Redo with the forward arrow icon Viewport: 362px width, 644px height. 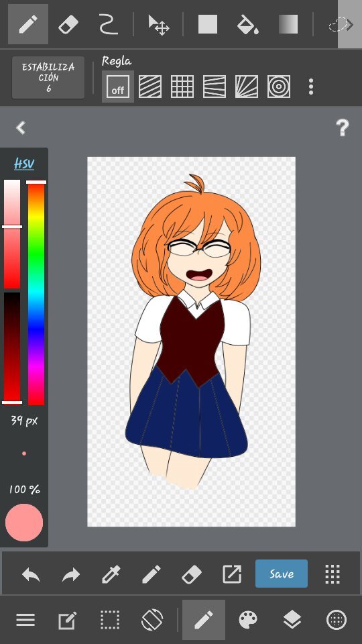[x=71, y=574]
